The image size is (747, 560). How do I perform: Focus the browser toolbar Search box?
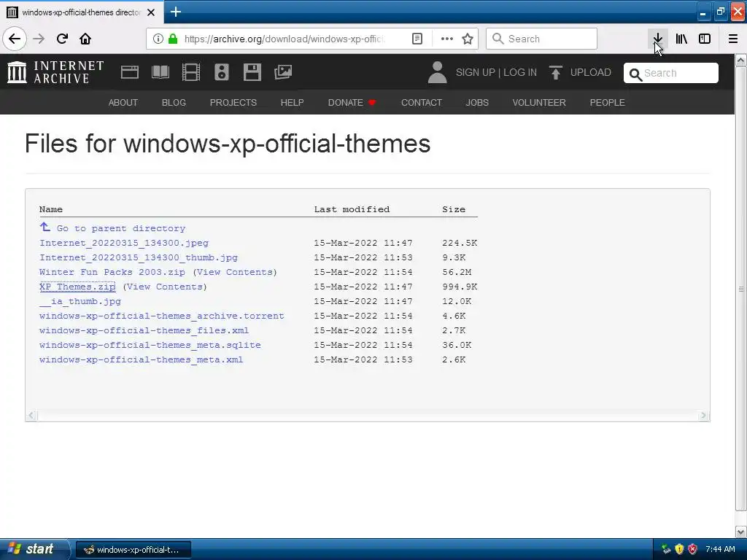click(x=542, y=39)
